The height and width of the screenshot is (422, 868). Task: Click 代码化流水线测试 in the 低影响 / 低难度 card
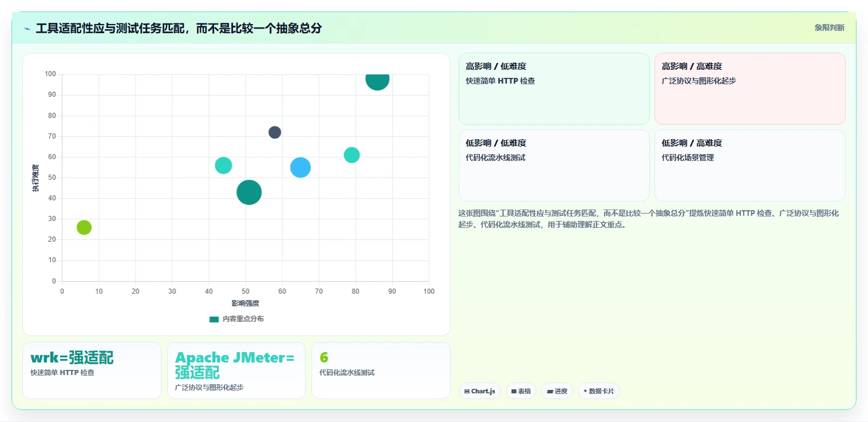coord(495,158)
